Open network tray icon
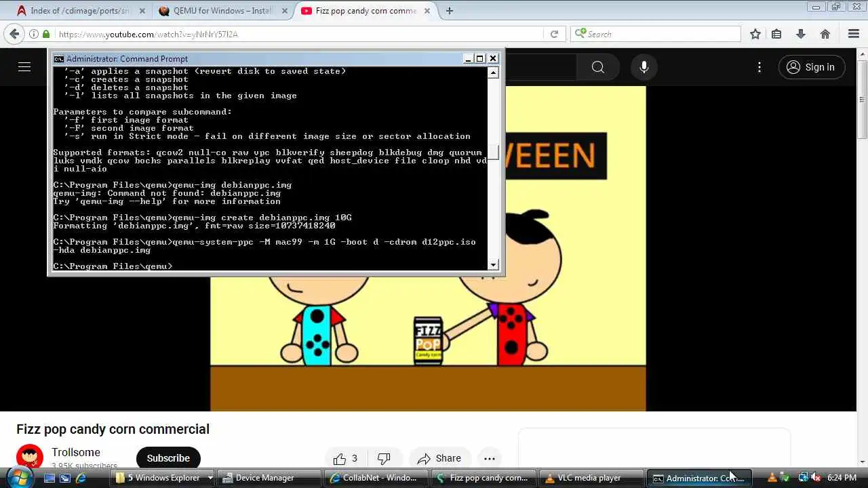 pyautogui.click(x=803, y=478)
